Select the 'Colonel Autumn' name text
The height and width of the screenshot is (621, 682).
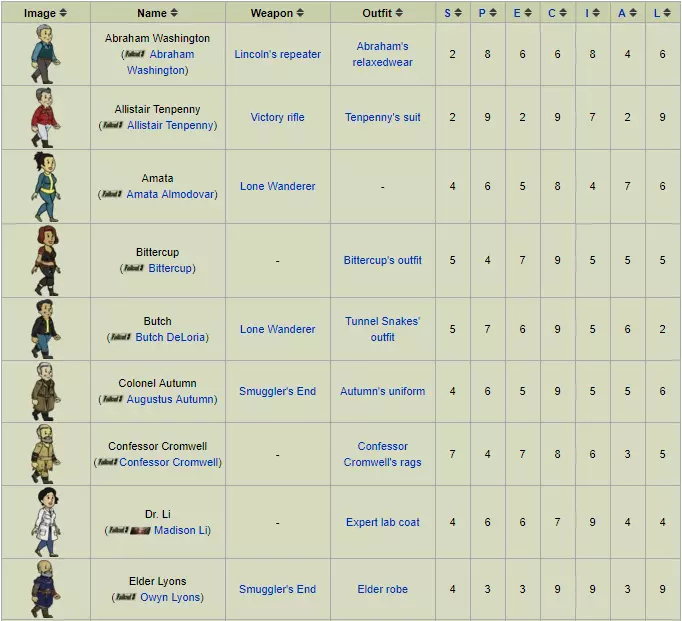pos(157,383)
